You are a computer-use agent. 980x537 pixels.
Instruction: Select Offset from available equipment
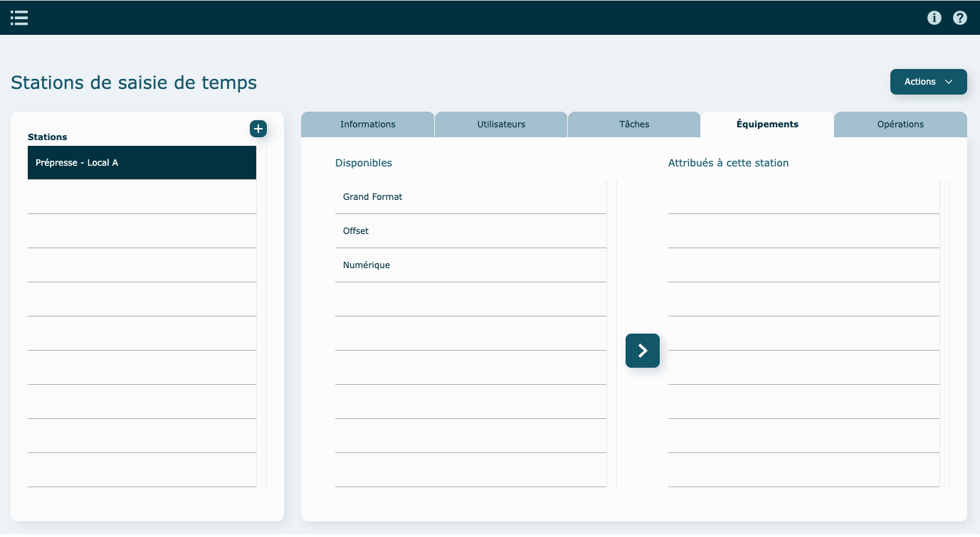(x=470, y=231)
